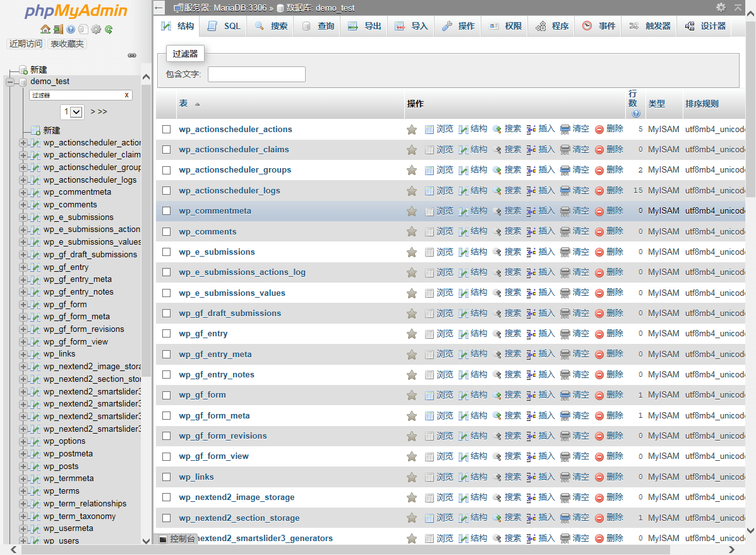Screen dimensions: 756x555
Task: Click row count help icon in header
Action: 636,113
